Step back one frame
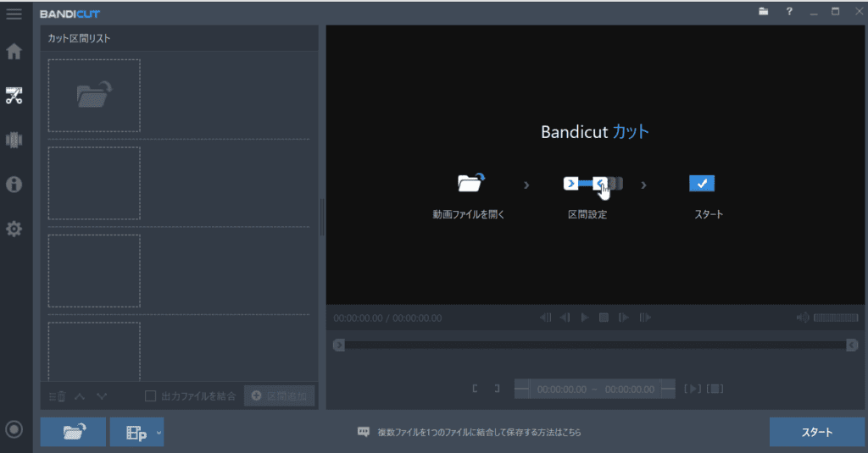Screen dimensions: 868x453 [565, 318]
